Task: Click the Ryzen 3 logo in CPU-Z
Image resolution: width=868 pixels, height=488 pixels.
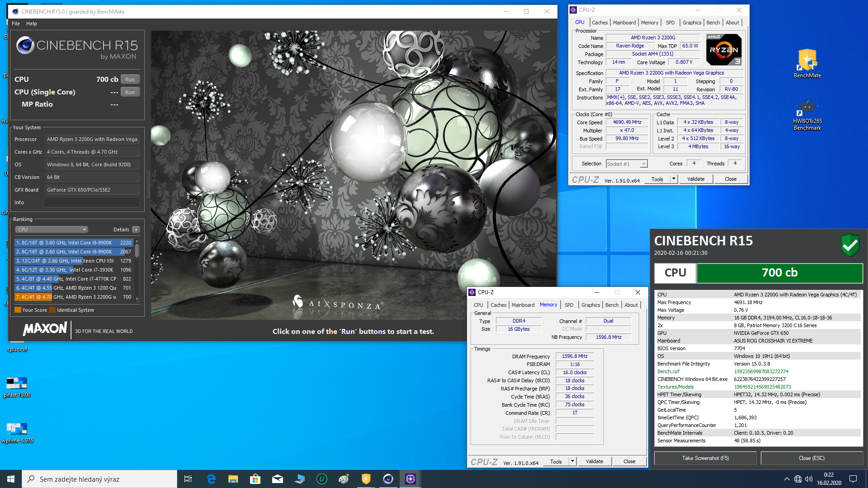Action: [724, 50]
